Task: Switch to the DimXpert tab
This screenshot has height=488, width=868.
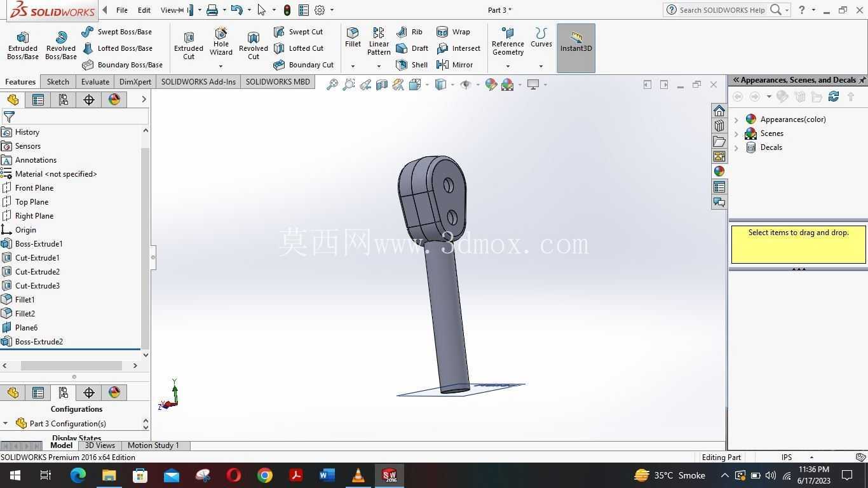Action: click(x=135, y=82)
